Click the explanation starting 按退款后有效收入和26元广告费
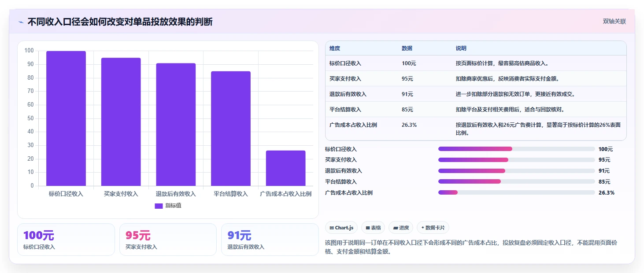Viewport: 644px width, 273px height. tap(538, 129)
